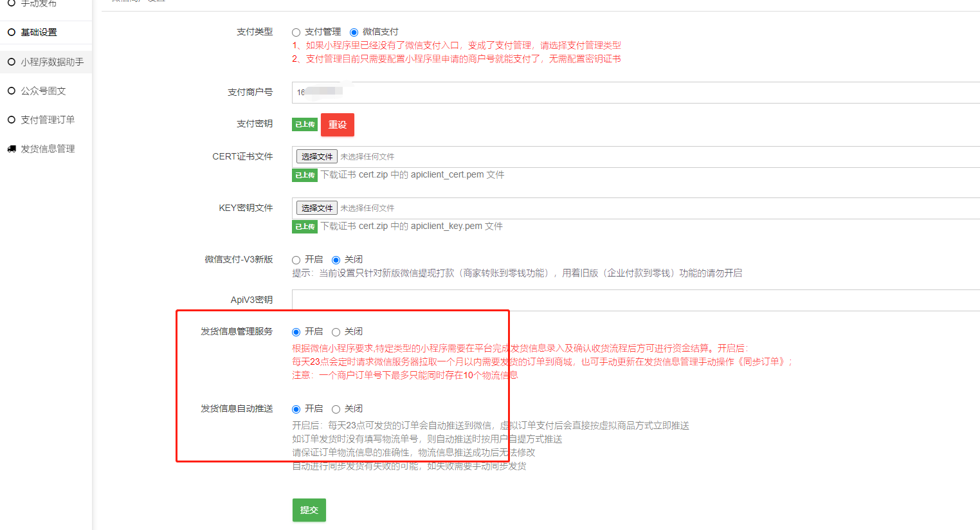
Task: Select 支付管理 payment type radio
Action: [x=296, y=32]
